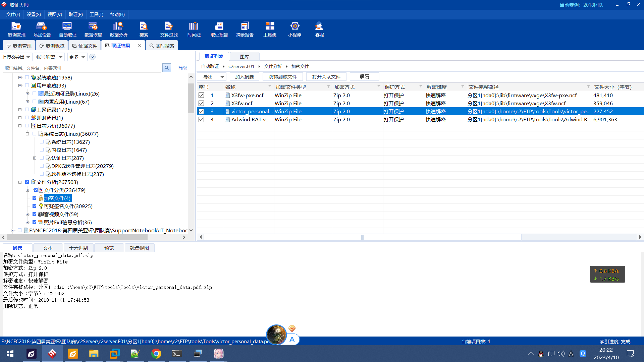The image size is (644, 362).
Task: Uncheck row 2 X3fw.ncf checkbox
Action: [201, 103]
